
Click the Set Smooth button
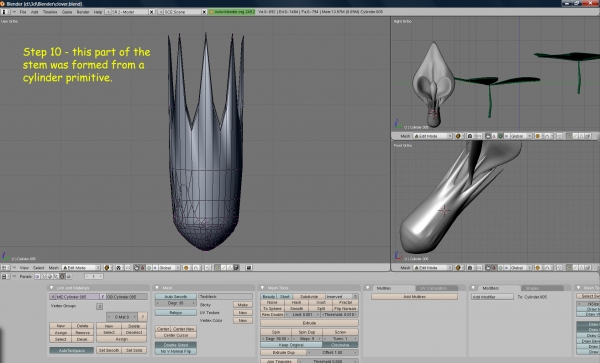point(109,350)
